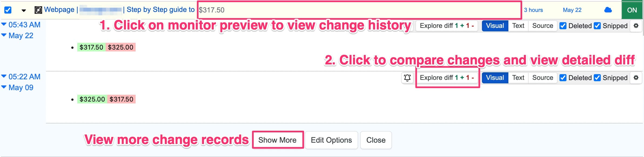
Task: Open settings gear on the May 22 change row
Action: pyautogui.click(x=637, y=25)
